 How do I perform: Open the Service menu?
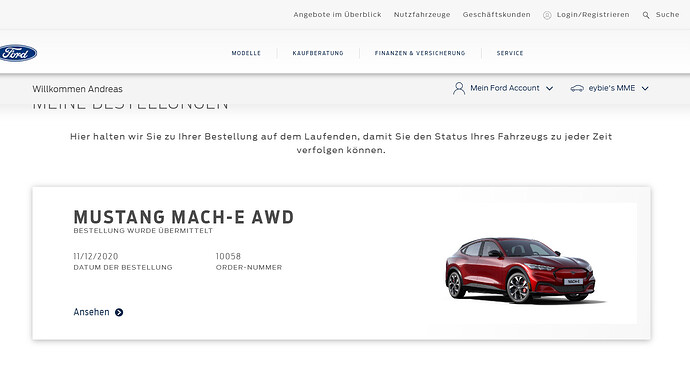click(510, 53)
